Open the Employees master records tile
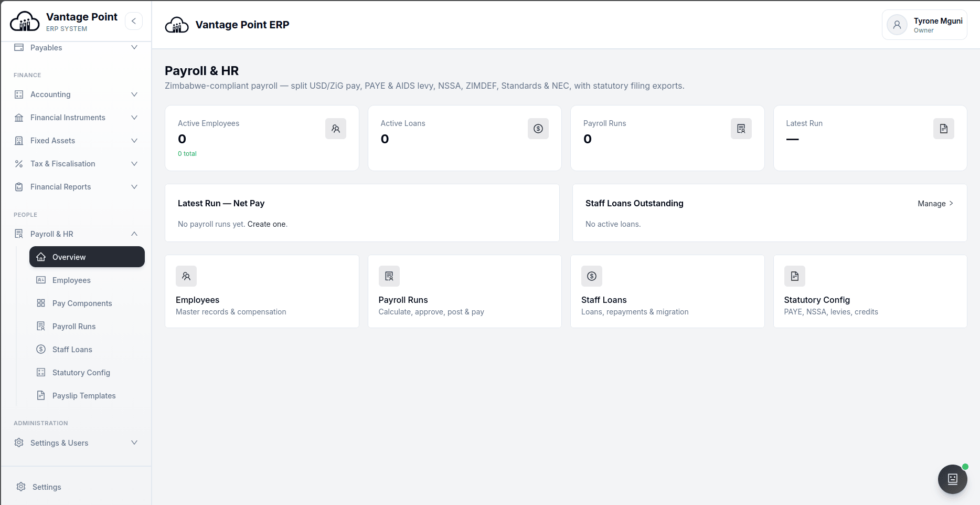This screenshot has height=505, width=980. [262, 291]
